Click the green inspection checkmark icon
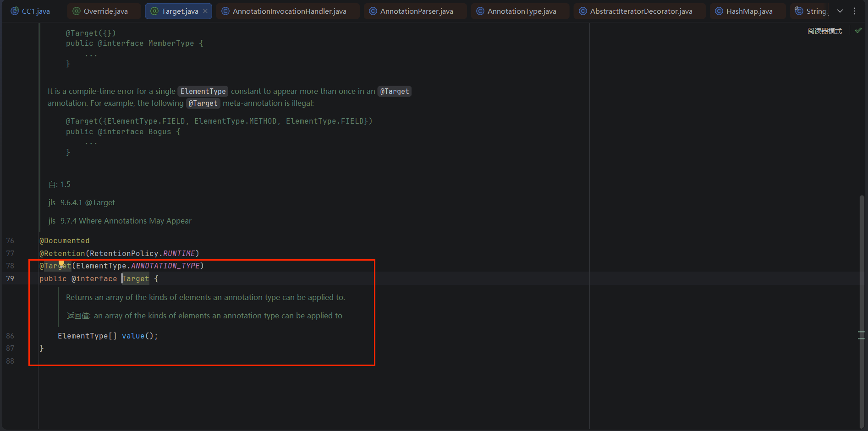Viewport: 868px width, 431px height. (858, 30)
